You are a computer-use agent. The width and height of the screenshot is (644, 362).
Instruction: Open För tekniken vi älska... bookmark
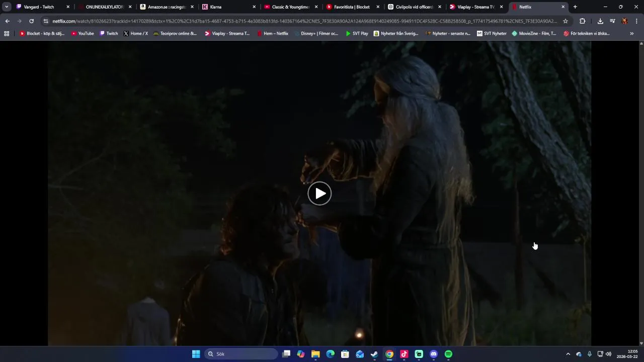click(587, 34)
